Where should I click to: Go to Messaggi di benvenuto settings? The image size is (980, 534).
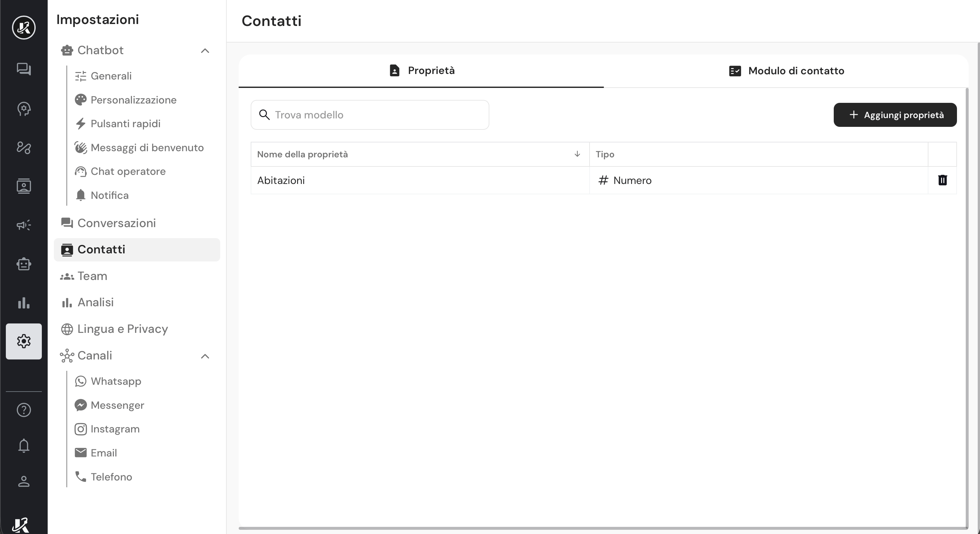[x=147, y=148]
